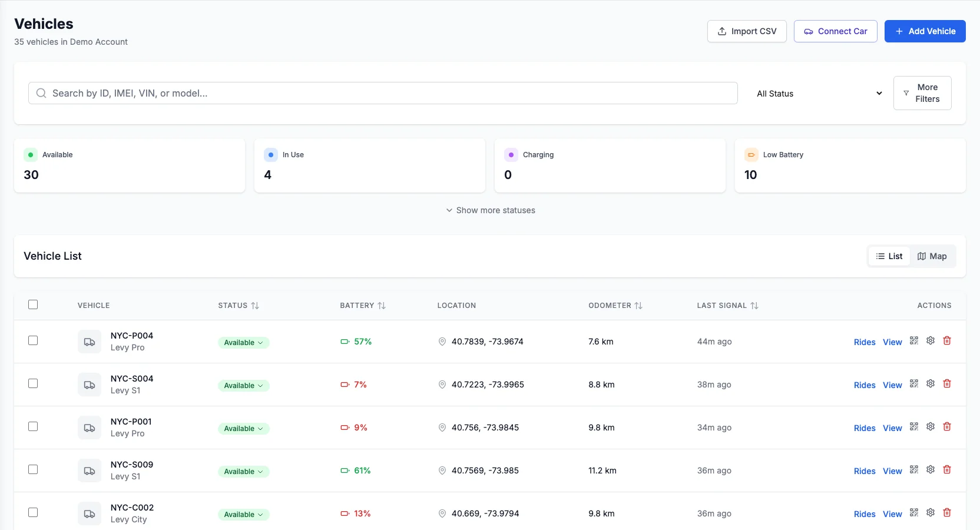The height and width of the screenshot is (530, 980).
Task: Click the 13% battery value
Action: [x=362, y=514]
